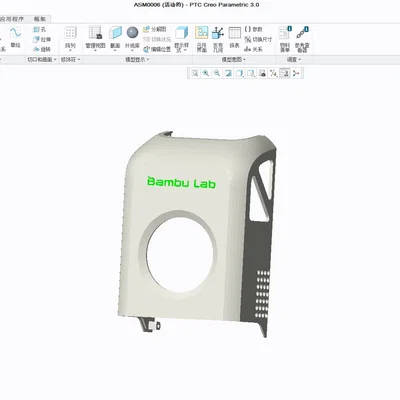
Task: Click 发布几何 Publish Geometry
Action: (x=218, y=39)
